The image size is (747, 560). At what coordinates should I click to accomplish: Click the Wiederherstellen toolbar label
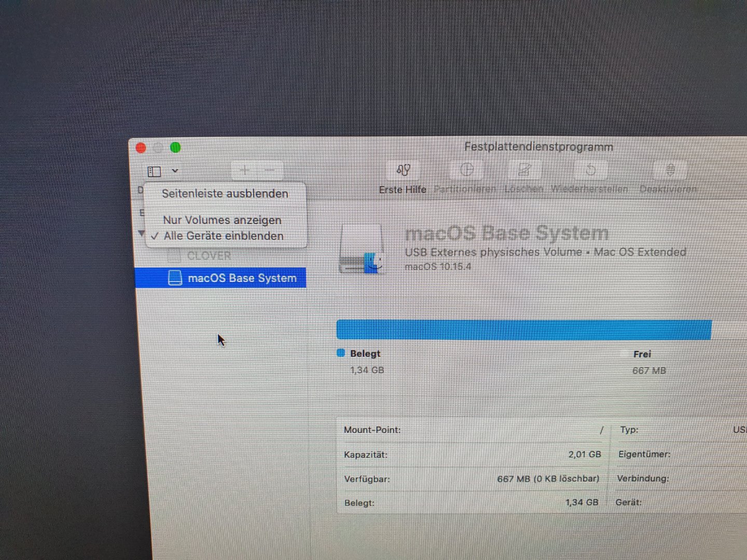(x=589, y=189)
